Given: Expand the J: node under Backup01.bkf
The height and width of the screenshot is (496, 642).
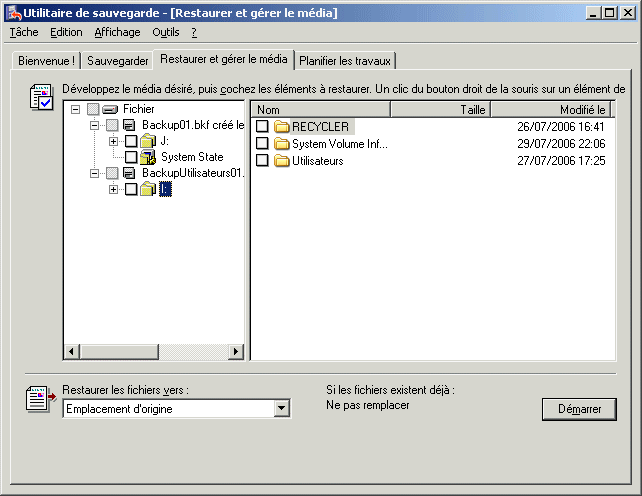Looking at the screenshot, I should tap(113, 141).
